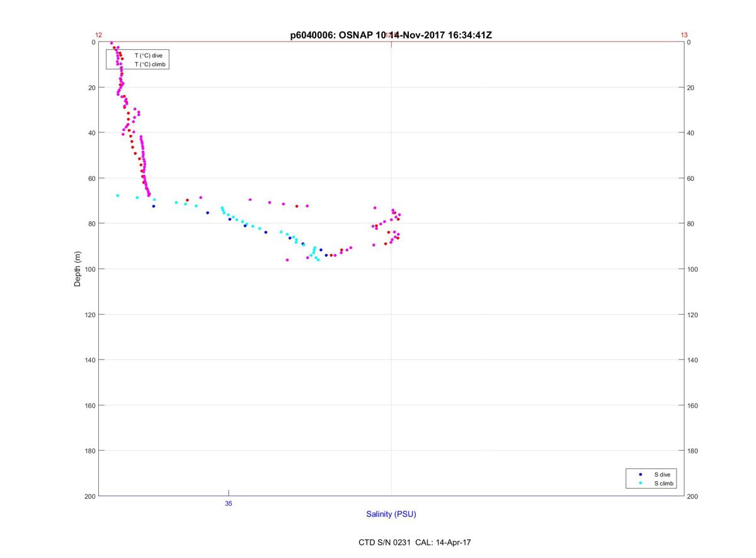This screenshot has height=558, width=756.
Task: Click the cyan marker beside S climb
Action: [x=641, y=484]
